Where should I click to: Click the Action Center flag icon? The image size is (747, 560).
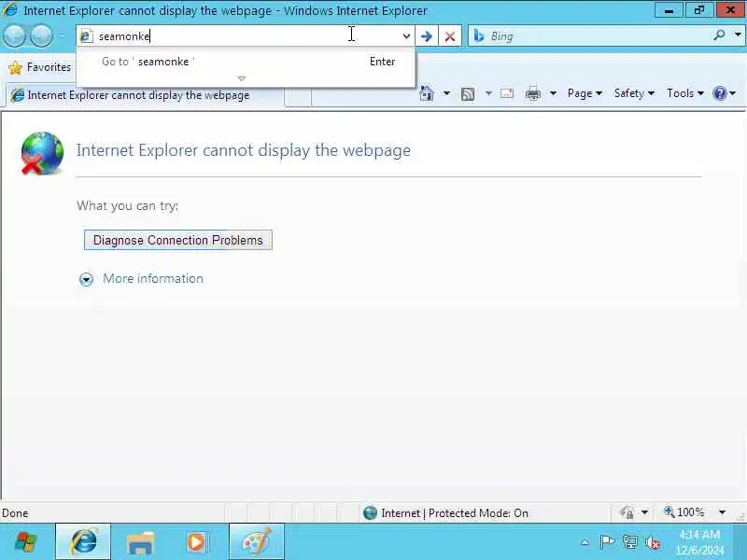(606, 542)
